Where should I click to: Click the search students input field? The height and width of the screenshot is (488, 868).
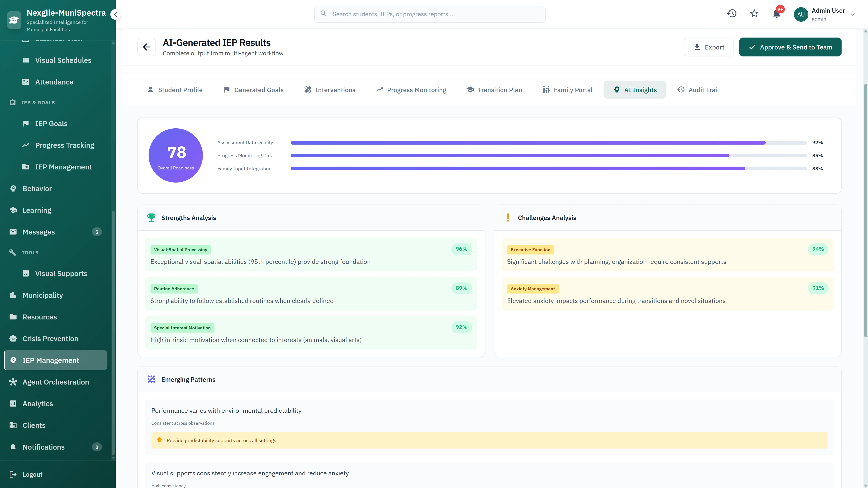pos(429,14)
